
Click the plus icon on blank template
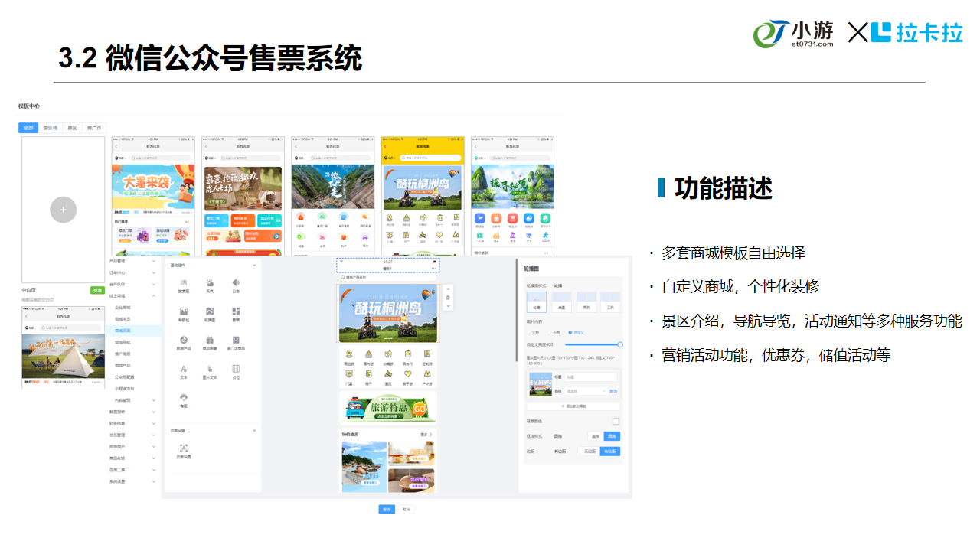[x=64, y=210]
